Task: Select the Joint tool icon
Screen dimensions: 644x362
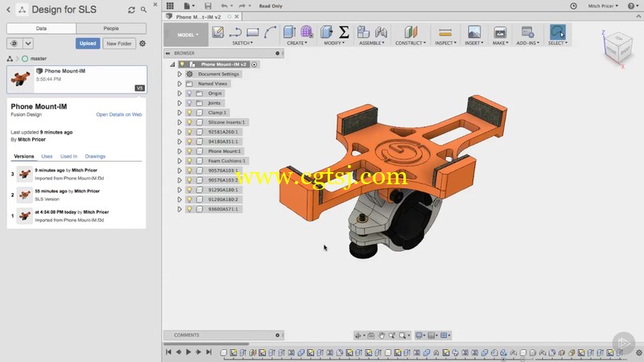Action: [x=381, y=32]
